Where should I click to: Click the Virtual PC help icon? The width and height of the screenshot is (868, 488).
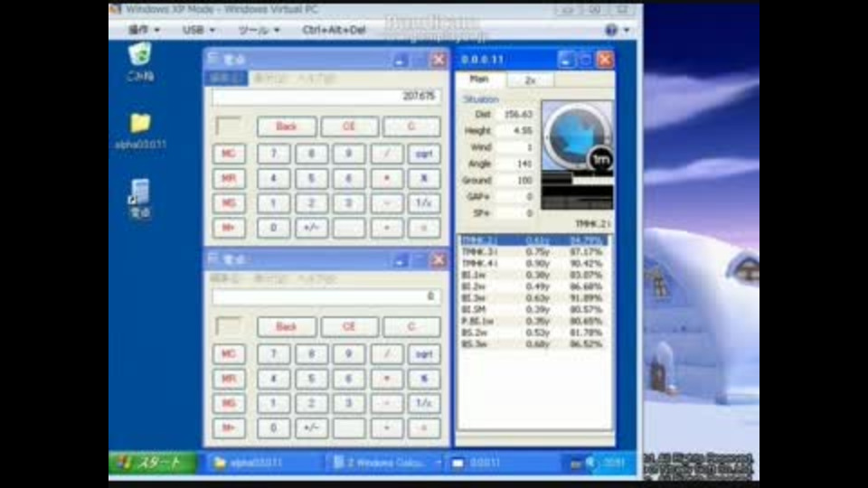pyautogui.click(x=611, y=30)
